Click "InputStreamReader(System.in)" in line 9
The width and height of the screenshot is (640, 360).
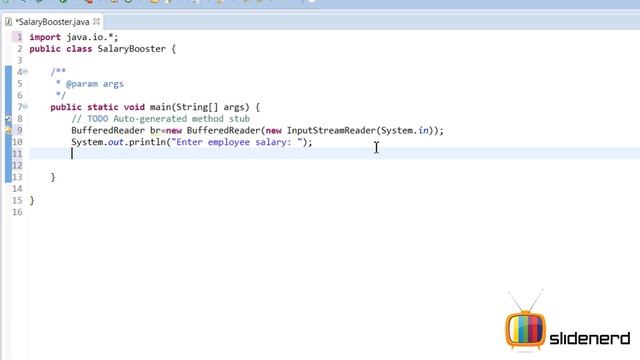[360, 131]
